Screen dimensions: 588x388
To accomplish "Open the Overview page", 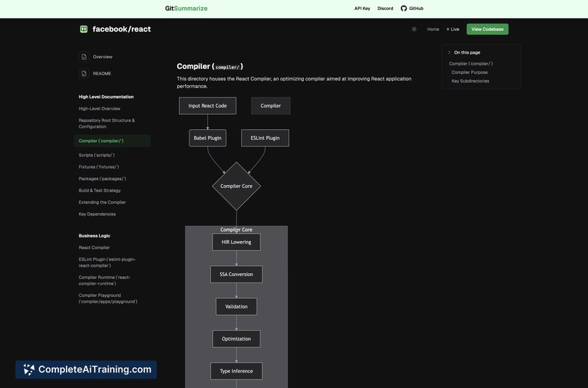I will click(x=103, y=57).
